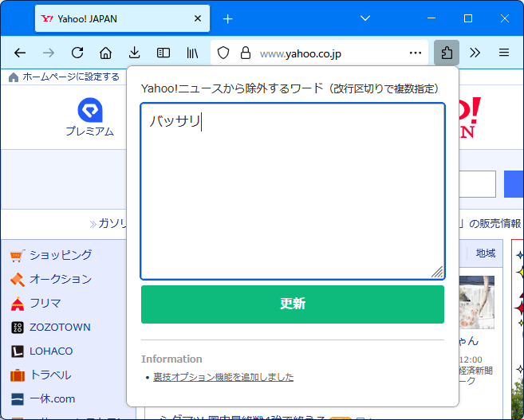Click the ZOZO logo icon
The height and width of the screenshot is (420, 524).
(x=18, y=328)
